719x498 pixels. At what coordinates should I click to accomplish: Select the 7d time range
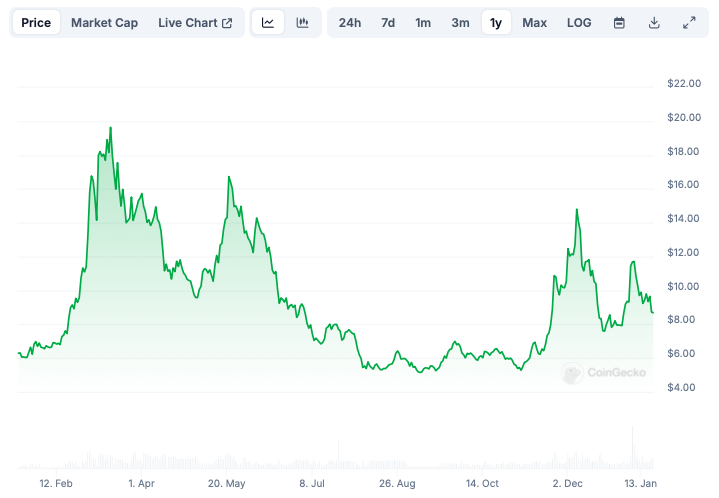[388, 23]
